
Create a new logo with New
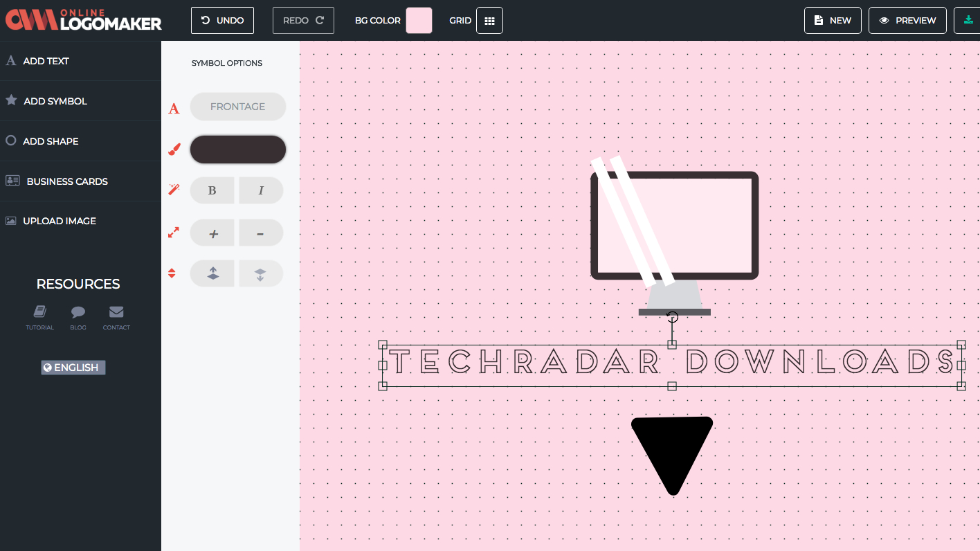[x=833, y=20]
